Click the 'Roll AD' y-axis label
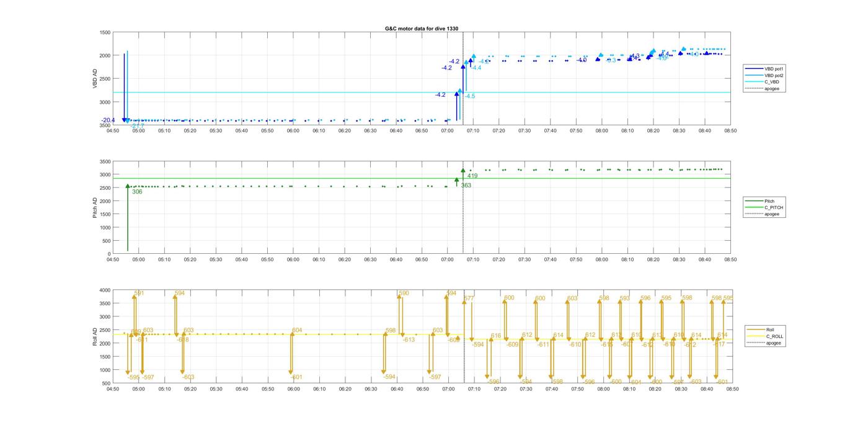Screen dimensions: 868x430 click(x=95, y=336)
